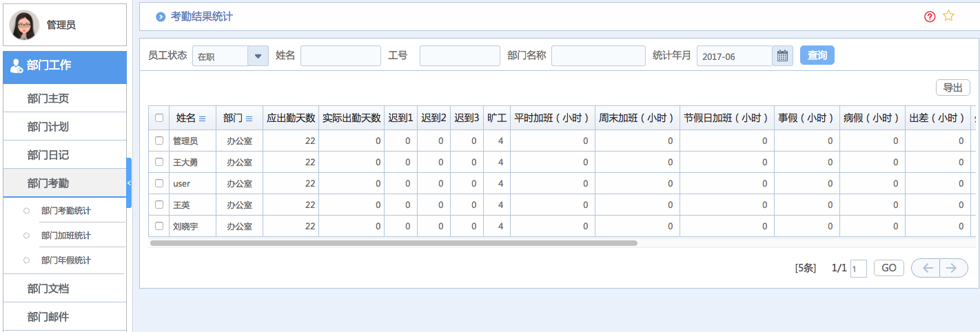
Task: Click the 部门 column sort icon
Action: pyautogui.click(x=249, y=118)
